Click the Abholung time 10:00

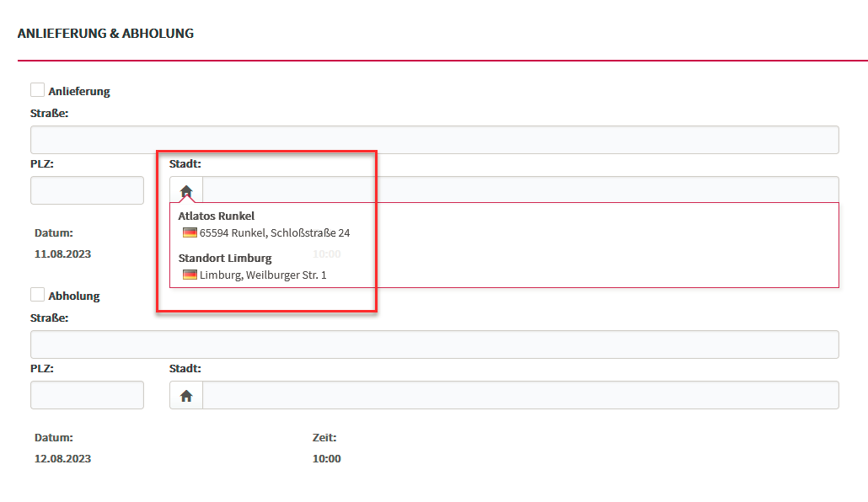coord(327,459)
